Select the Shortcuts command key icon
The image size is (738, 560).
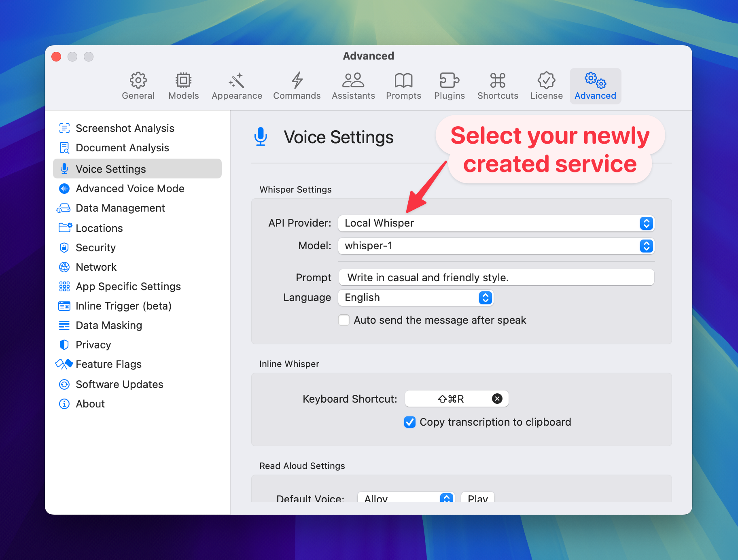498,80
